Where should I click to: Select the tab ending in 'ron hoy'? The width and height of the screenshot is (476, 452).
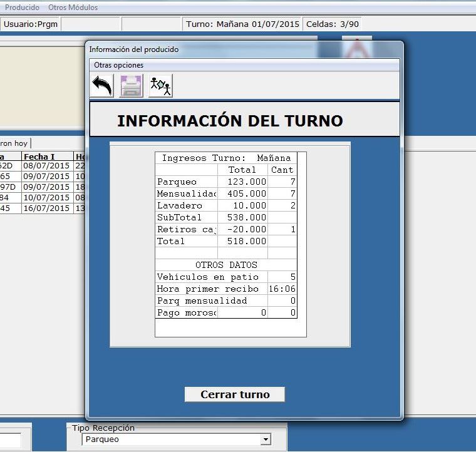(x=14, y=143)
